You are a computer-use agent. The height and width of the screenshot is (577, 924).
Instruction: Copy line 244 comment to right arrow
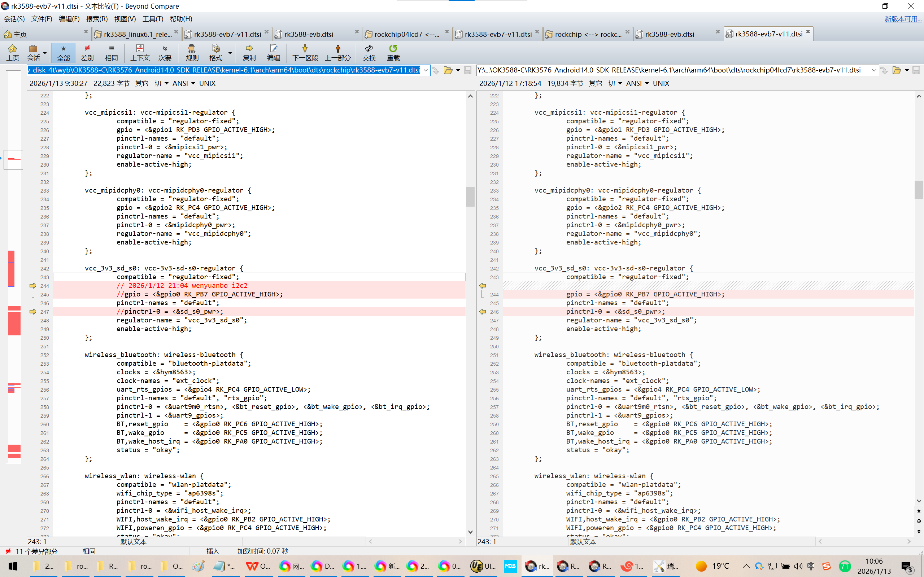point(33,286)
